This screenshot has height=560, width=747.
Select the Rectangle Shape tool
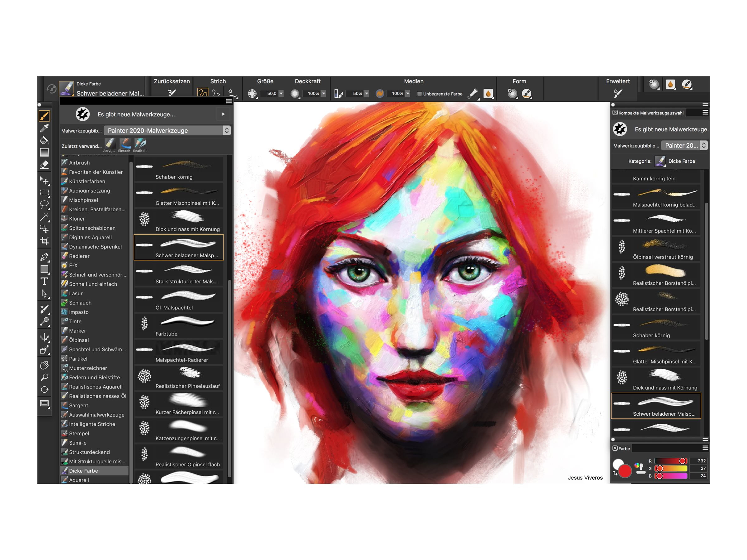45,269
